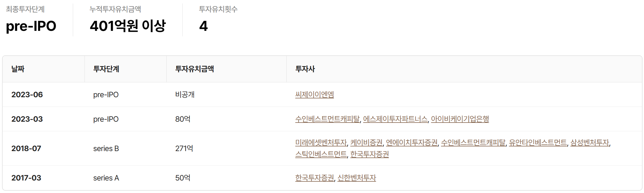The image size is (644, 193).
Task: Click 수인베스트먼트캐피탈 in the series B row
Action: point(473,143)
